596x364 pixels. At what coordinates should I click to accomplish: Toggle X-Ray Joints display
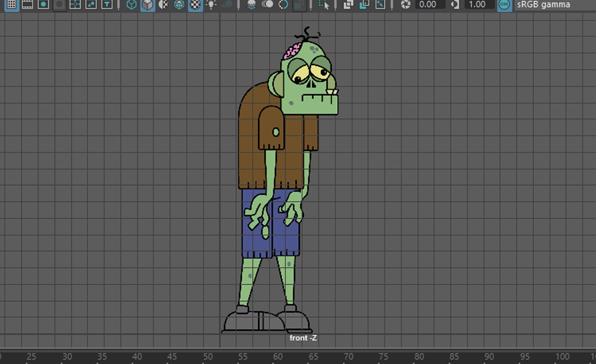[x=380, y=4]
